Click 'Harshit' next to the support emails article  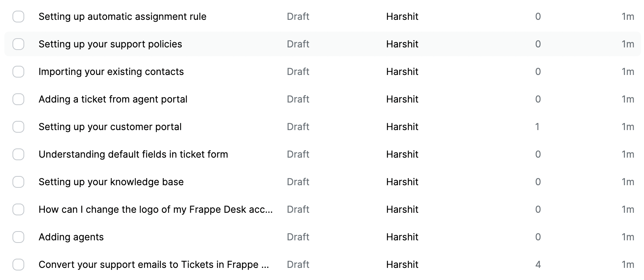point(402,264)
